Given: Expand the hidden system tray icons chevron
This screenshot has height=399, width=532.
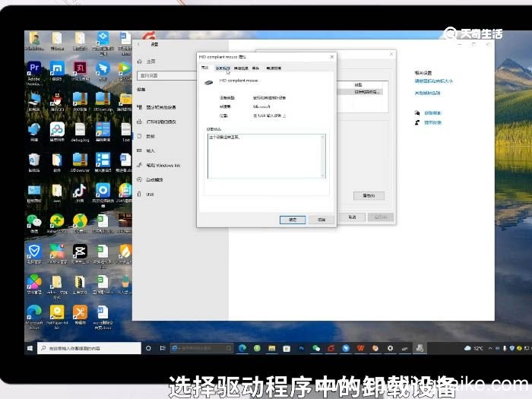Looking at the screenshot, I should (490, 348).
